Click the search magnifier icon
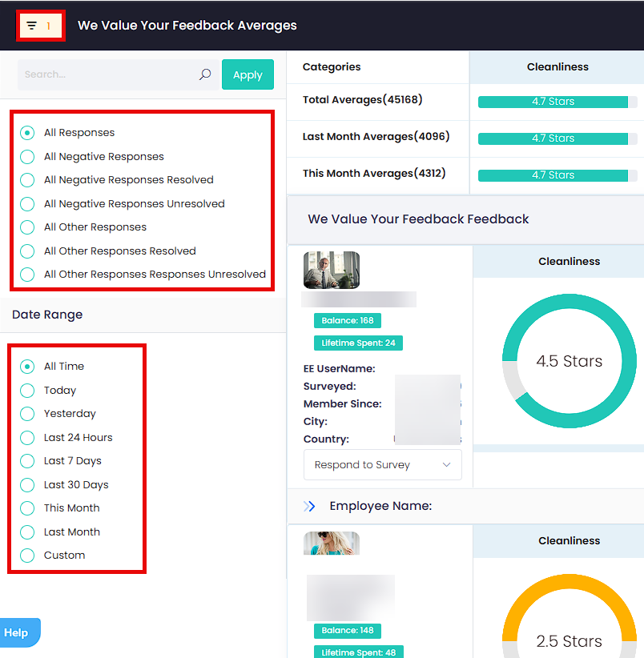The image size is (644, 658). [205, 74]
